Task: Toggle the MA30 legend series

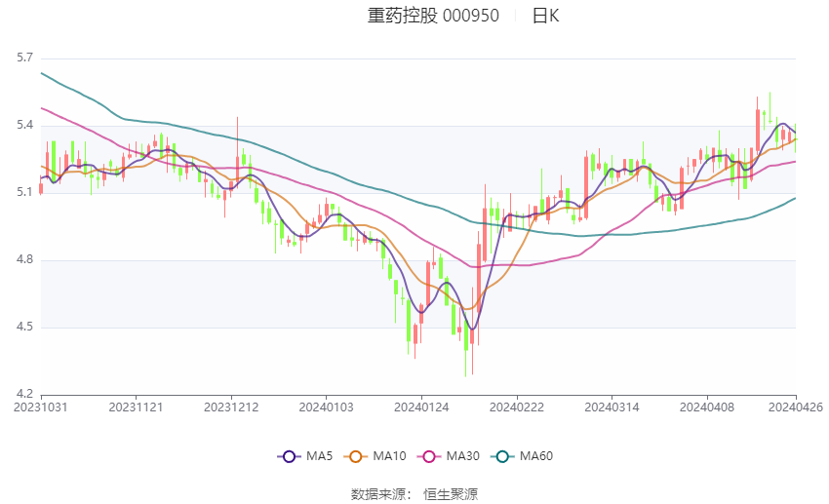Action: [x=449, y=456]
